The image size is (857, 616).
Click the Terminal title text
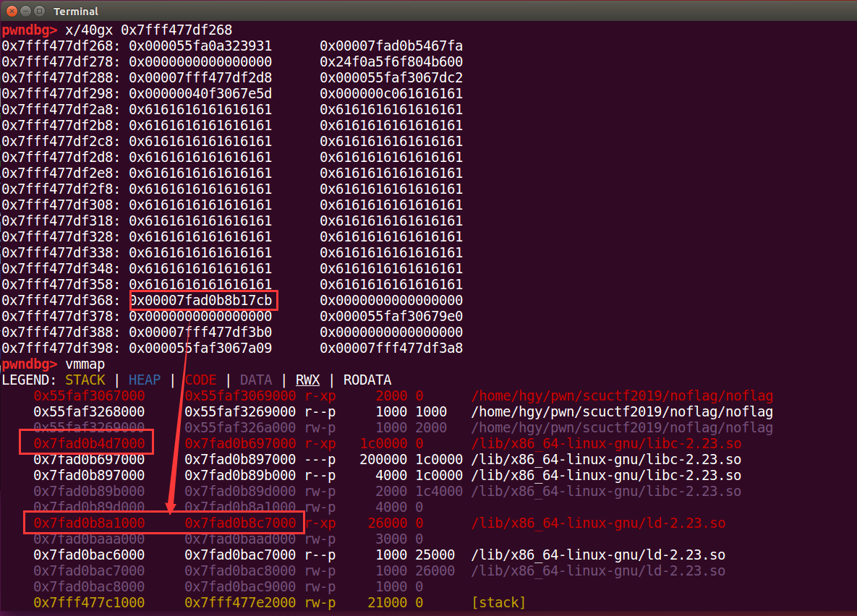pyautogui.click(x=76, y=12)
